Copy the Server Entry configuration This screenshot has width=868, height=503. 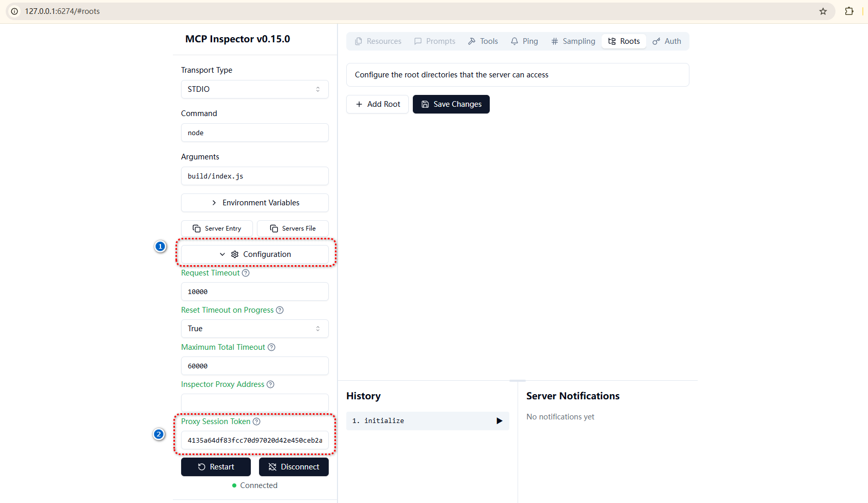217,229
